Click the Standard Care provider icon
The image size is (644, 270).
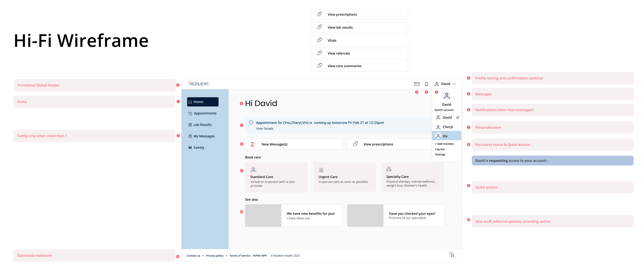[x=253, y=169]
